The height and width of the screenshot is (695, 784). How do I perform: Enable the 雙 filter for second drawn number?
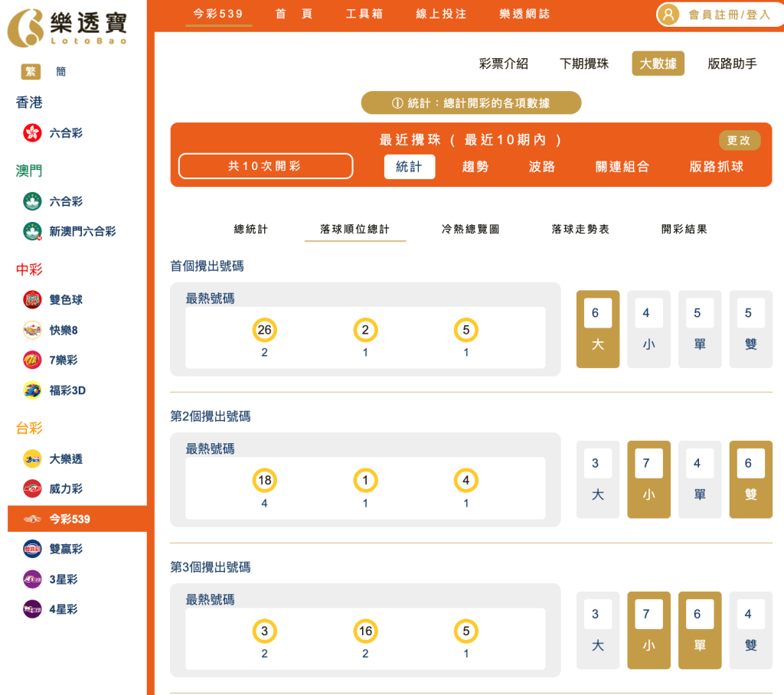751,479
